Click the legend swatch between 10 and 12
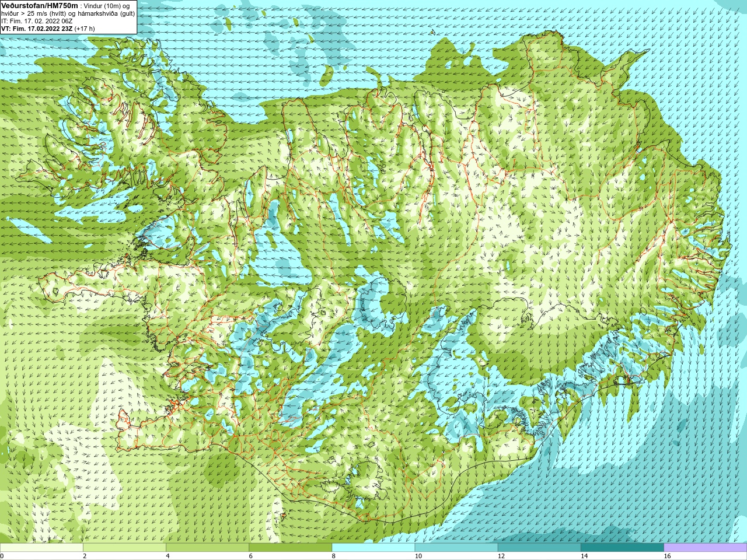747x560 pixels. click(456, 548)
